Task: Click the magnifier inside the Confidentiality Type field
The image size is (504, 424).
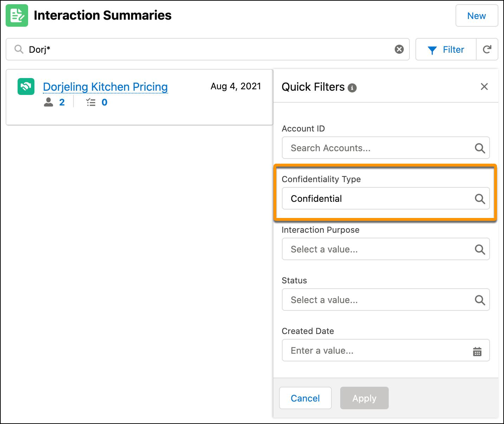Action: pos(480,199)
